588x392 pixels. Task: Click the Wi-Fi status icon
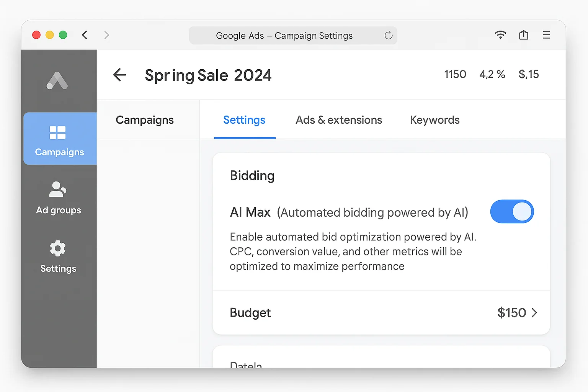click(x=500, y=34)
